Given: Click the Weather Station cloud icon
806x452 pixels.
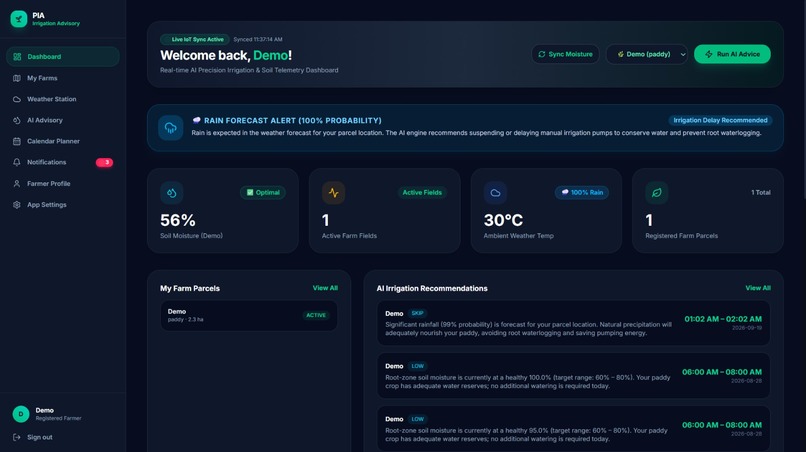Looking at the screenshot, I should click(17, 99).
